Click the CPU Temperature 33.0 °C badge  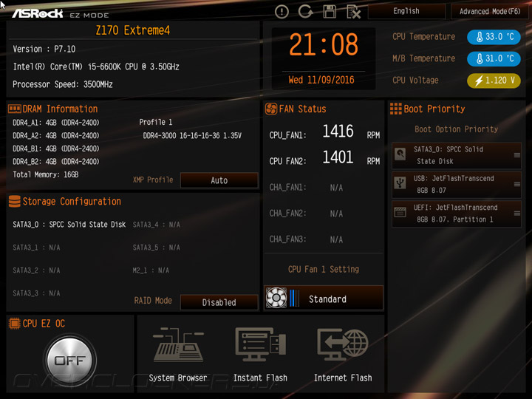pos(494,37)
